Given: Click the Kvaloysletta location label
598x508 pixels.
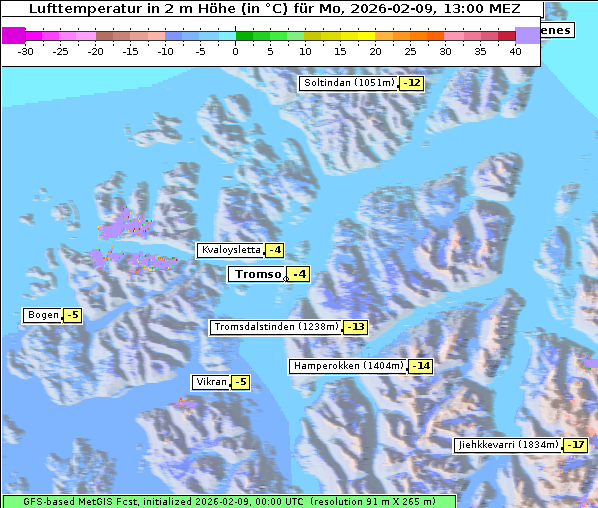Looking at the screenshot, I should point(230,250).
